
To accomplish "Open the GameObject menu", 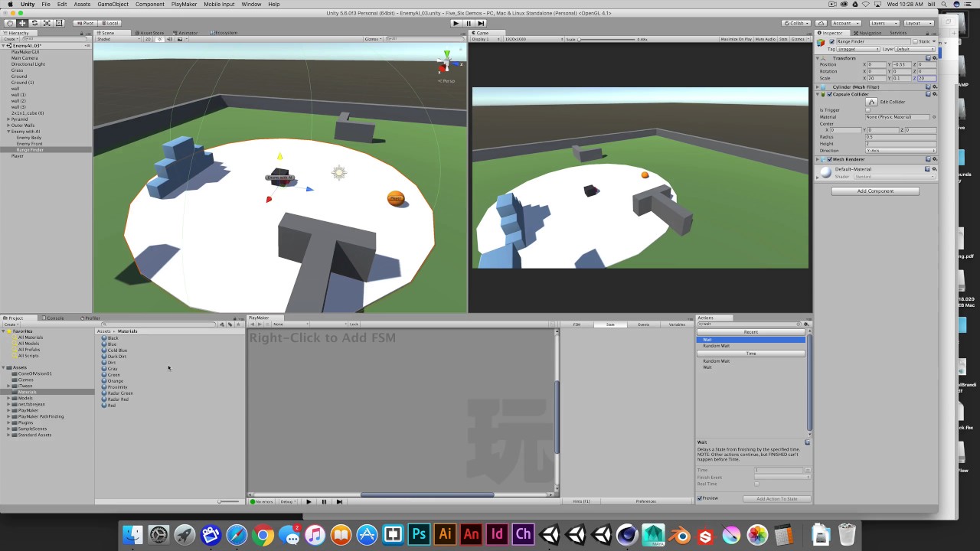I will click(x=113, y=5).
